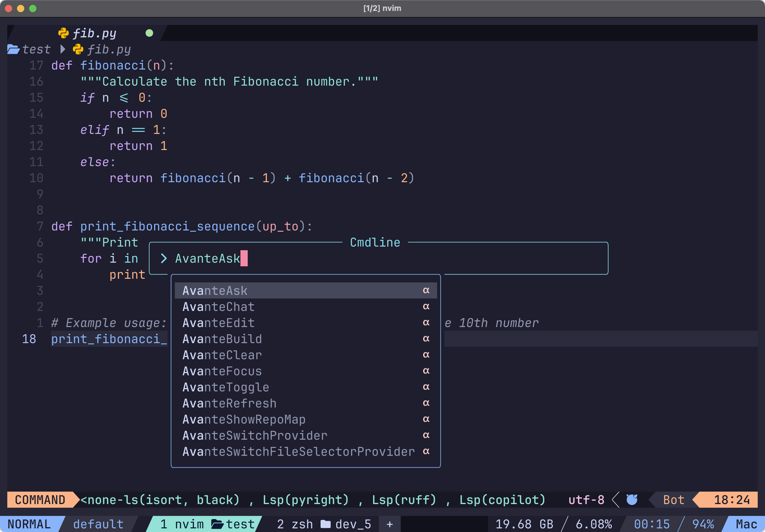The width and height of the screenshot is (765, 532).
Task: Click the 00:15 time indicator
Action: (x=652, y=524)
